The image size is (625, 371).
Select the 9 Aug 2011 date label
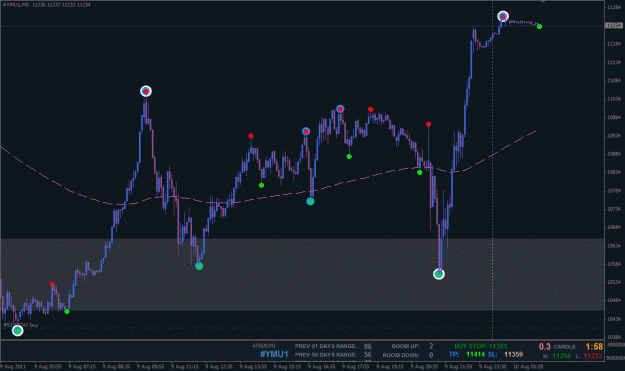(13, 367)
